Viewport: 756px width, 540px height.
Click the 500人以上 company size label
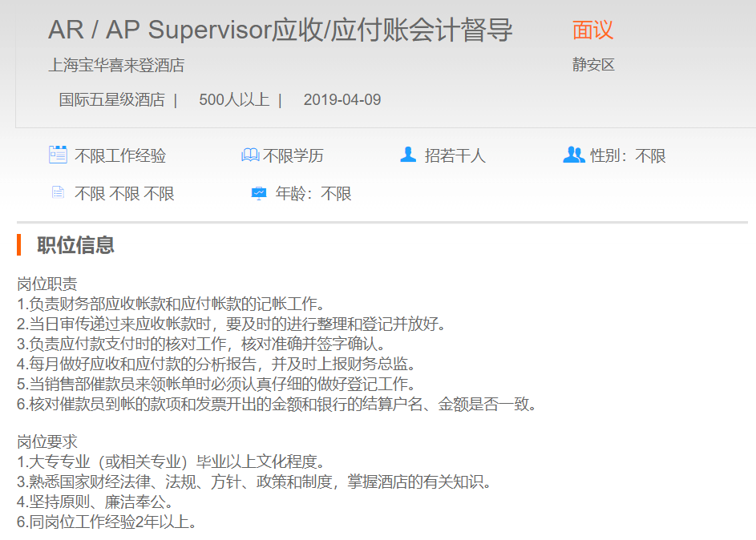coord(233,100)
